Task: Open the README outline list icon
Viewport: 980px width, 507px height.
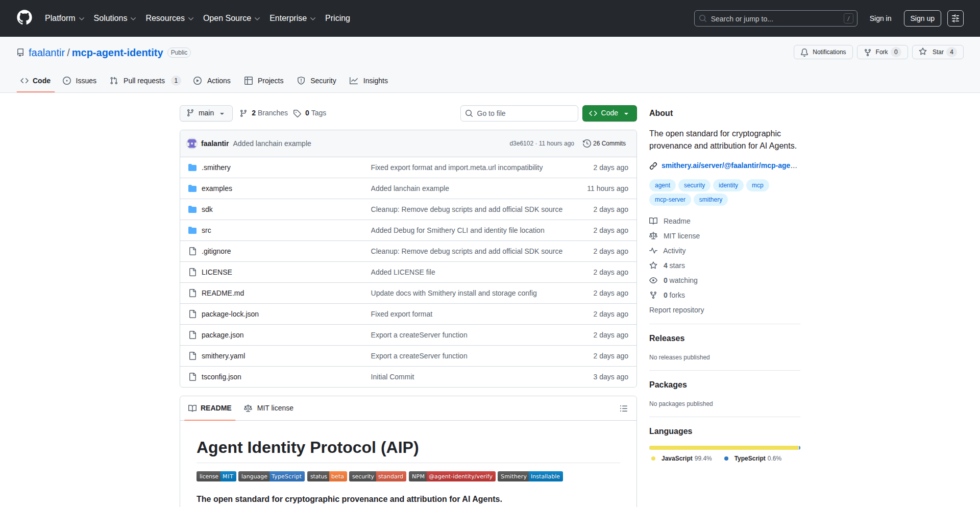Action: click(x=623, y=408)
